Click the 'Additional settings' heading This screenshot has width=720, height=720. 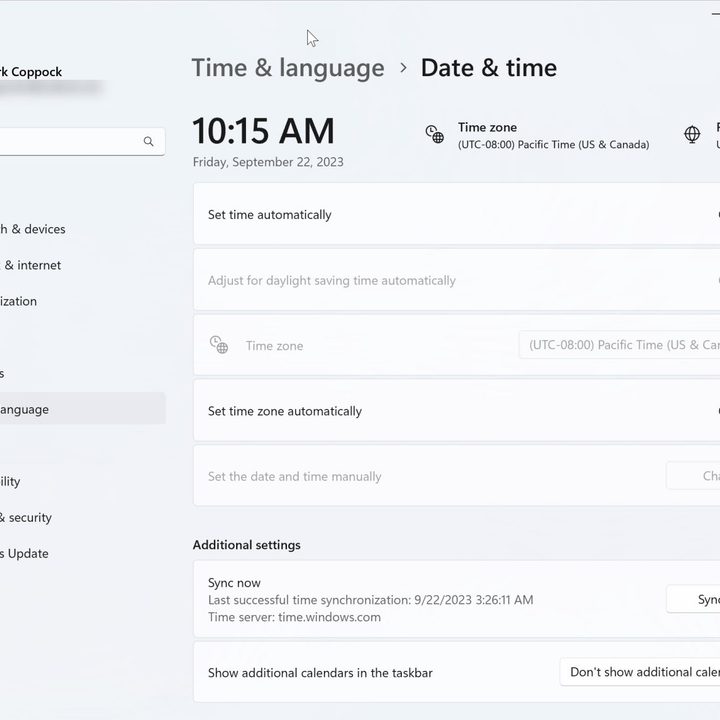click(247, 545)
